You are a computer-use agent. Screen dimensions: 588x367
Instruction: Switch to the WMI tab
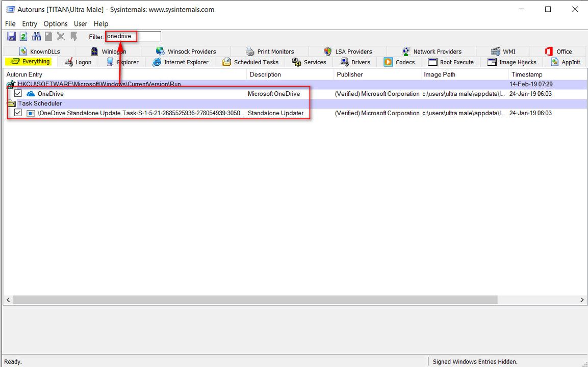point(503,51)
